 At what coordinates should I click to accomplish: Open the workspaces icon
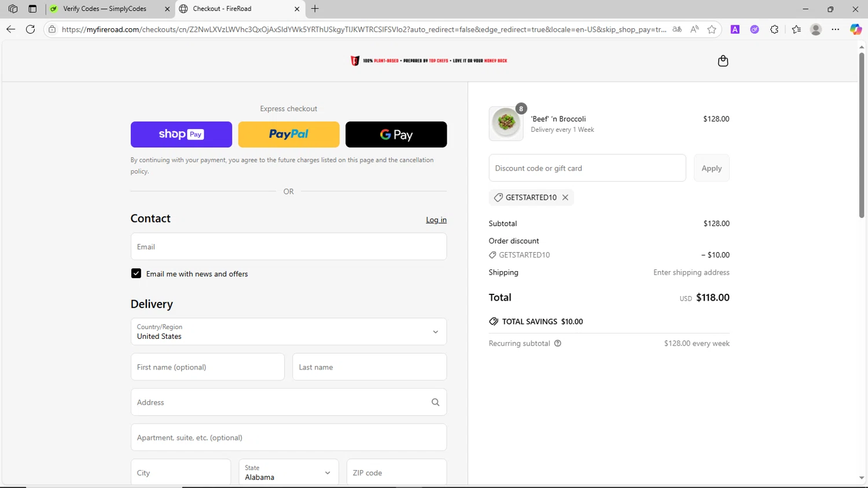tap(13, 9)
